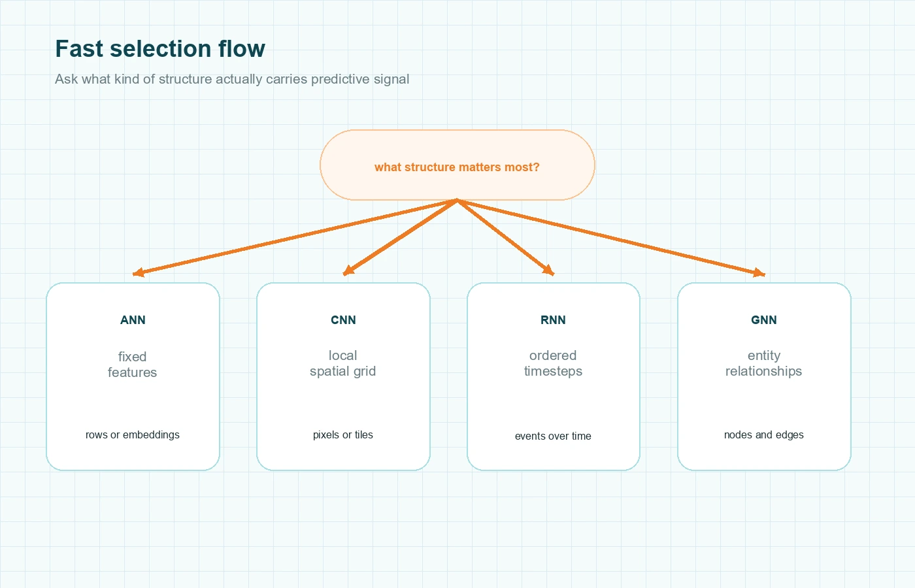This screenshot has height=588, width=915.
Task: Select the 'pixels or tiles' text
Action: click(343, 434)
